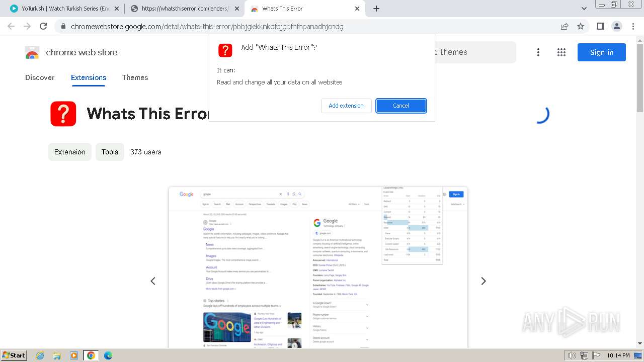The width and height of the screenshot is (644, 362).
Task: Click the volume tray icon
Action: pos(573,355)
